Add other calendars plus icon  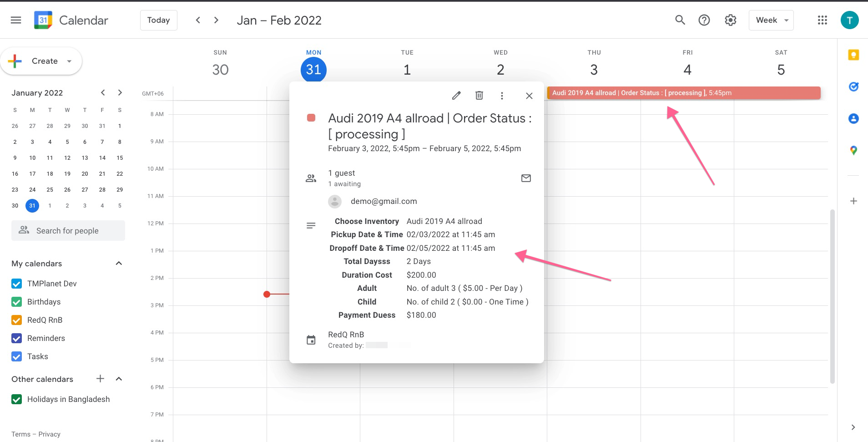click(100, 378)
